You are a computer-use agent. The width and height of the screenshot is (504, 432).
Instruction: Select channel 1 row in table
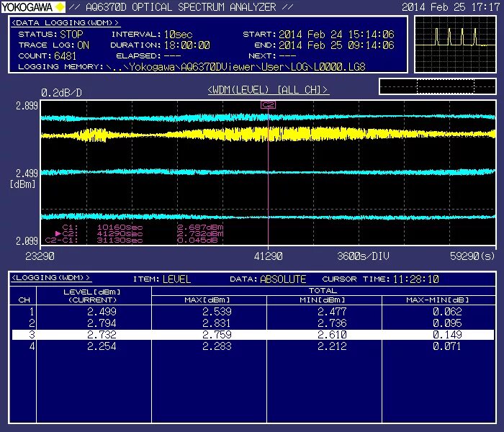pos(253,312)
